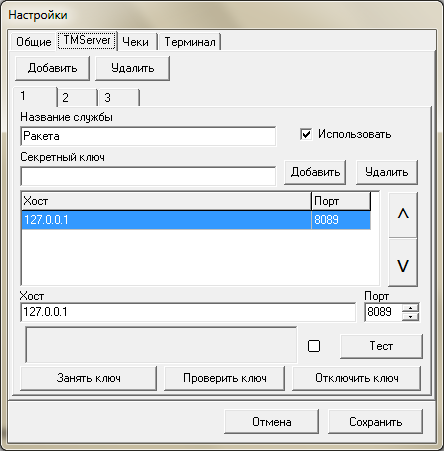
Task: Click Добавить button next to secret key
Action: [x=315, y=172]
